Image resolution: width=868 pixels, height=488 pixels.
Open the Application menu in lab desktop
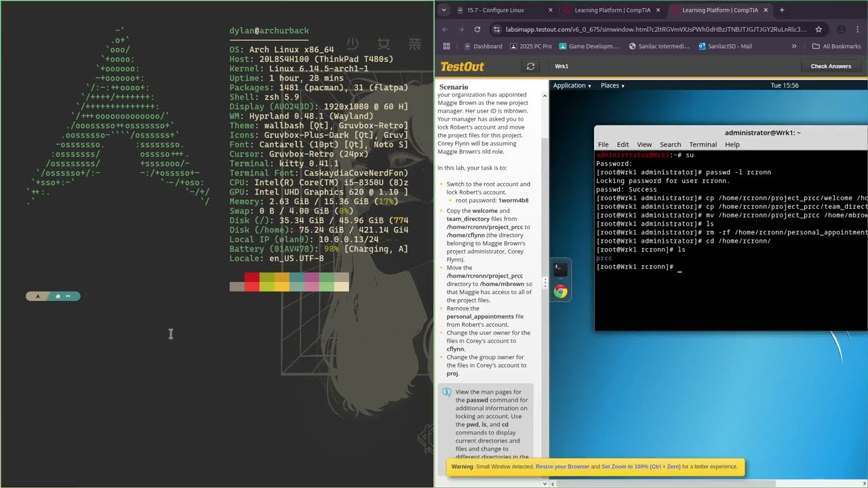click(x=572, y=85)
